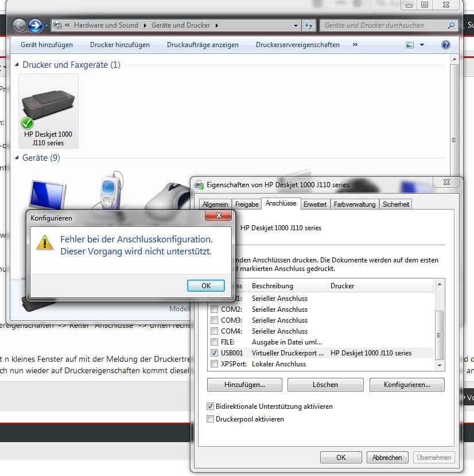Open the view options dropdown arrow
Screen dimensions: 474x476
pos(422,45)
